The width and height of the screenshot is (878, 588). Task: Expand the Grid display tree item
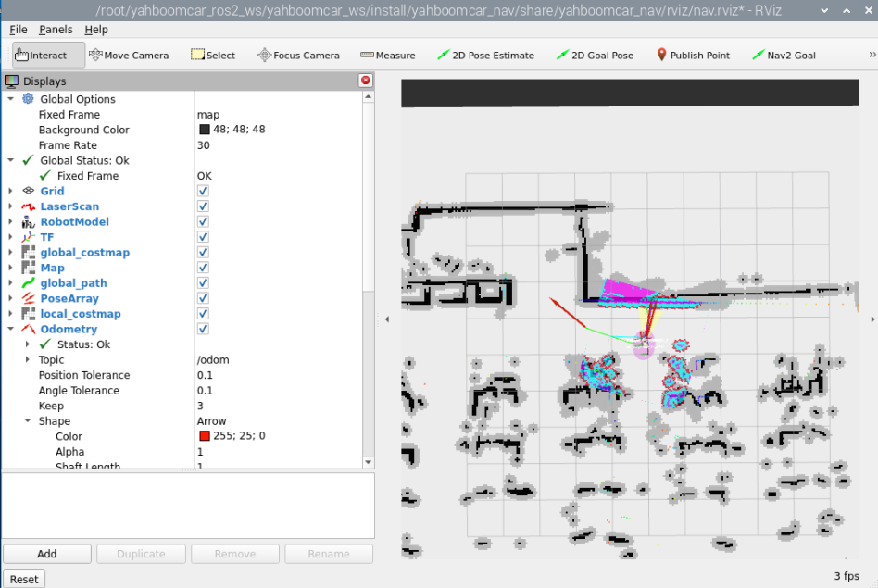pos(11,191)
